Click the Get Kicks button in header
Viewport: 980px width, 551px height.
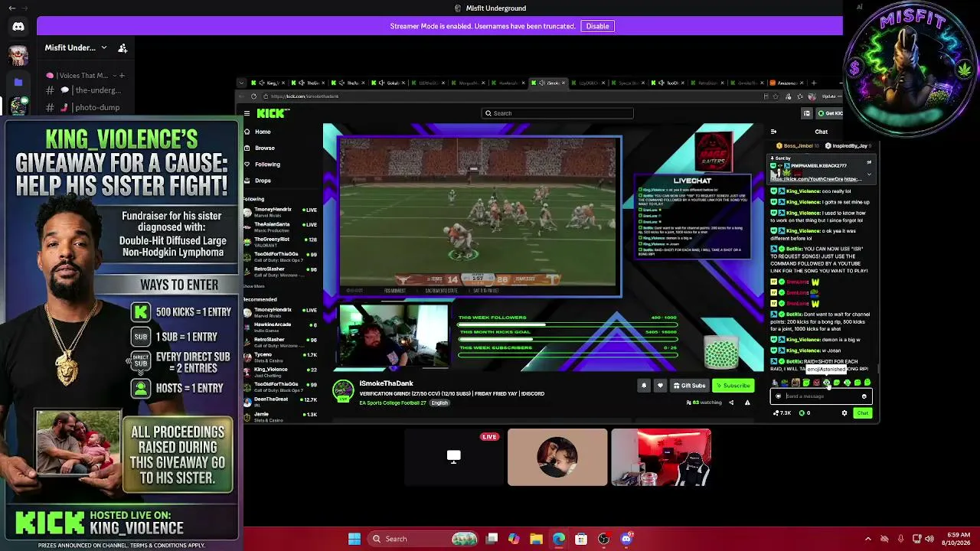[829, 113]
